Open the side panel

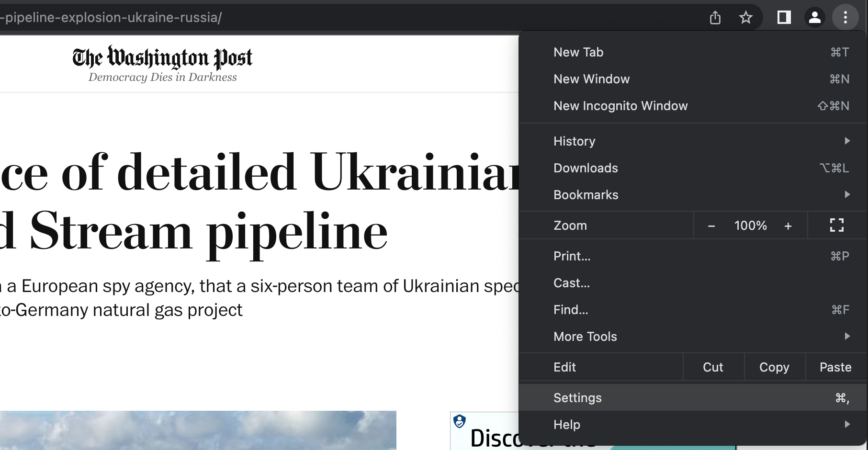tap(784, 18)
